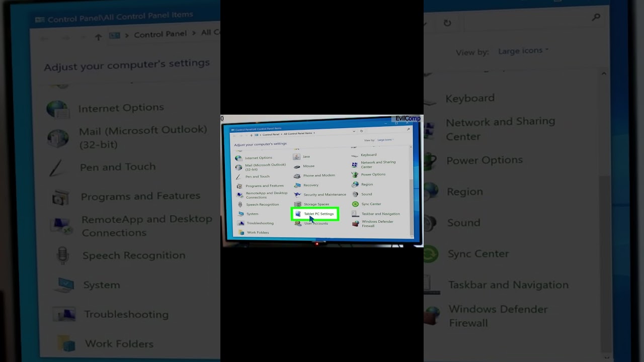
Task: Open User Accounts item
Action: [311, 223]
